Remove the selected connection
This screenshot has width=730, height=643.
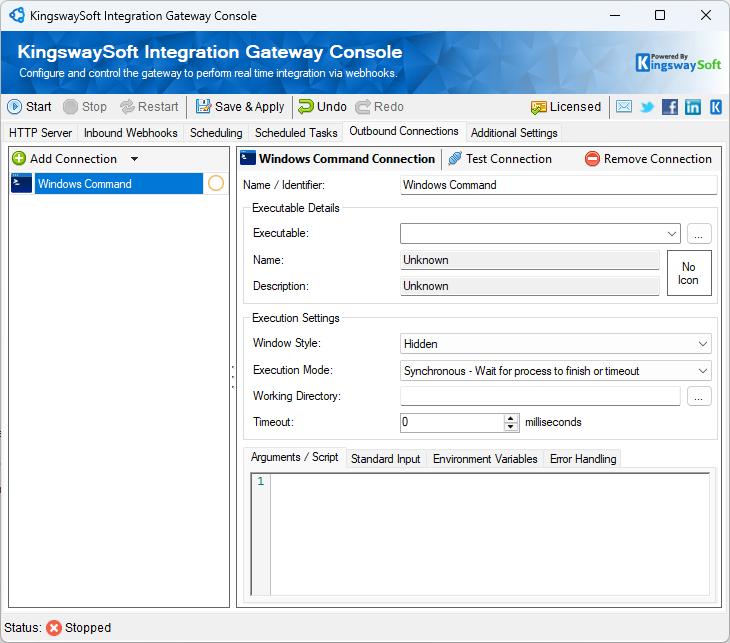pyautogui.click(x=648, y=159)
